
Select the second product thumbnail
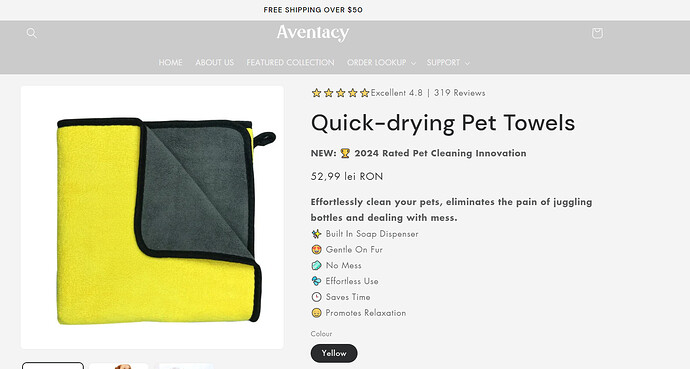119,366
